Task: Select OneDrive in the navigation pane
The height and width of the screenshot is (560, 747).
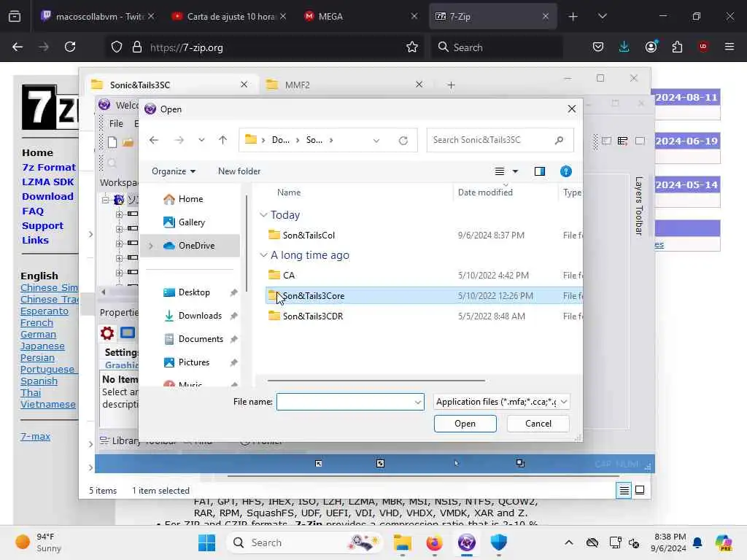Action: 196,246
